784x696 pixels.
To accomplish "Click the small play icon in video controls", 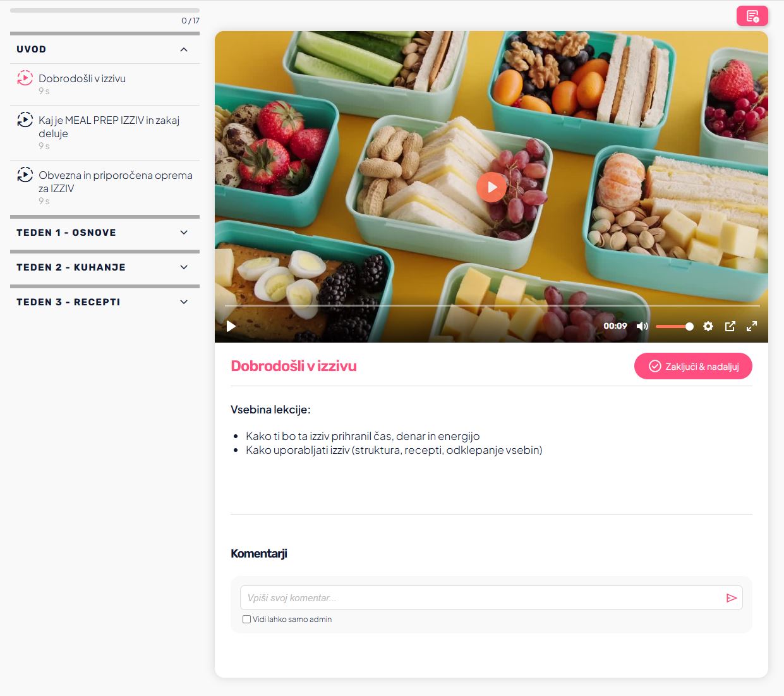I will [231, 326].
